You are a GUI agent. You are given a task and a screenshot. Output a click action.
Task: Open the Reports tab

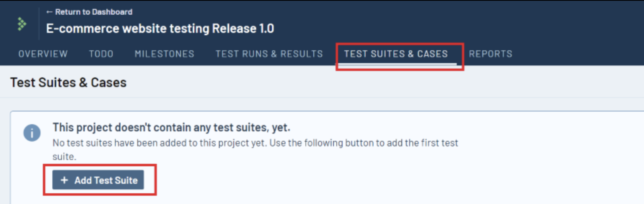(x=491, y=54)
